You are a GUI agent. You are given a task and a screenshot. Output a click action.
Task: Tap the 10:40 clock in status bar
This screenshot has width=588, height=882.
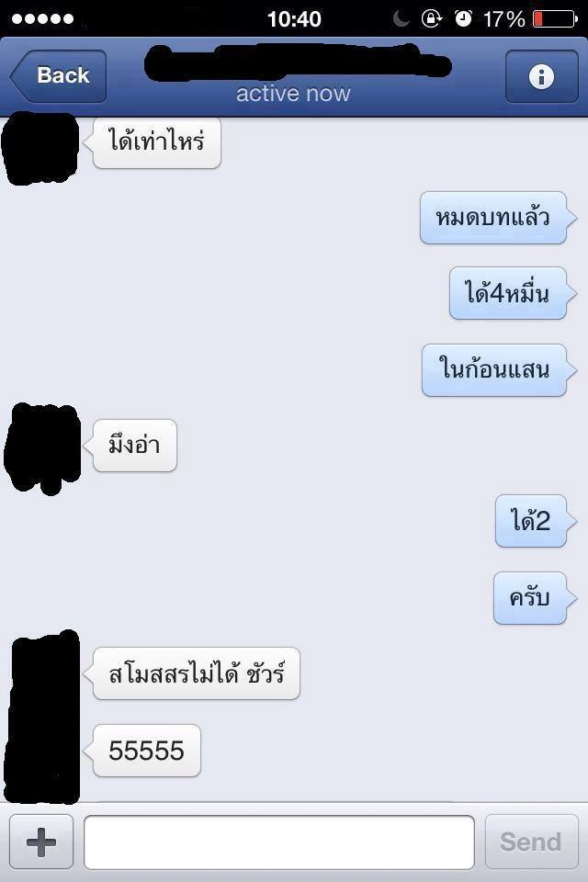pos(294,19)
